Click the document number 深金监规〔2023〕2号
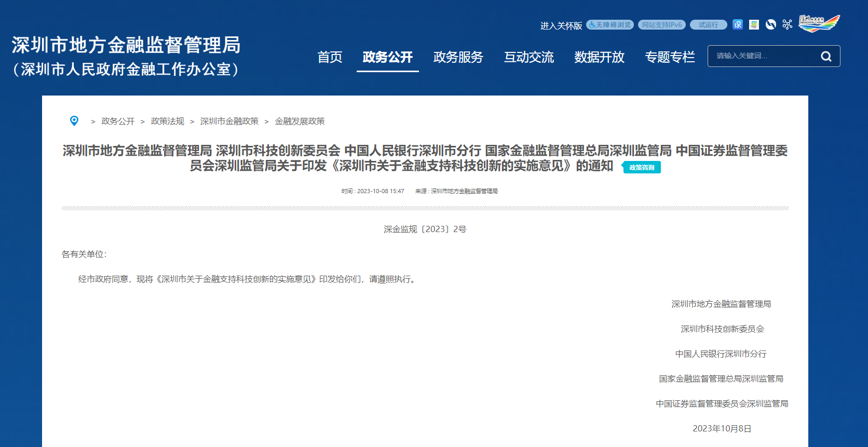This screenshot has width=868, height=447. coord(425,229)
